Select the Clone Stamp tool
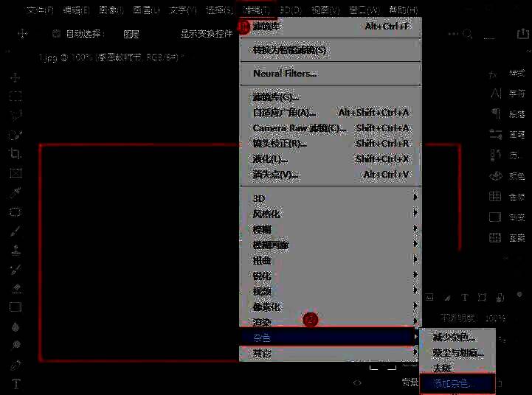Viewport: 532px width, 395px height. click(15, 251)
